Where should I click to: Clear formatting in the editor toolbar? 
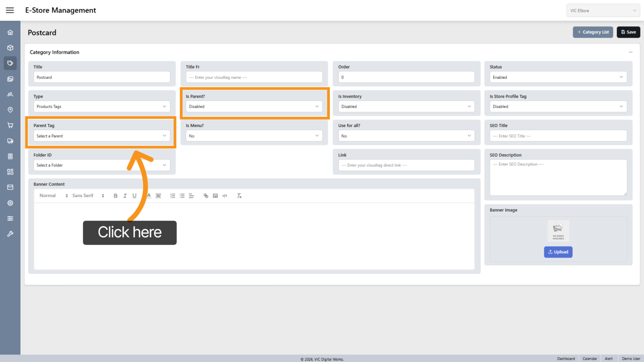pos(239,196)
